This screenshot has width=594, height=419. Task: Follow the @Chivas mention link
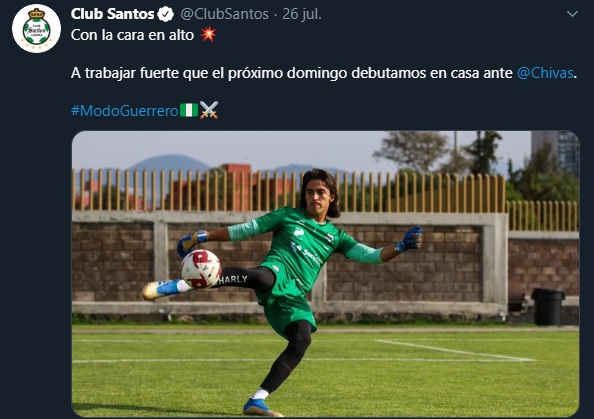[545, 73]
